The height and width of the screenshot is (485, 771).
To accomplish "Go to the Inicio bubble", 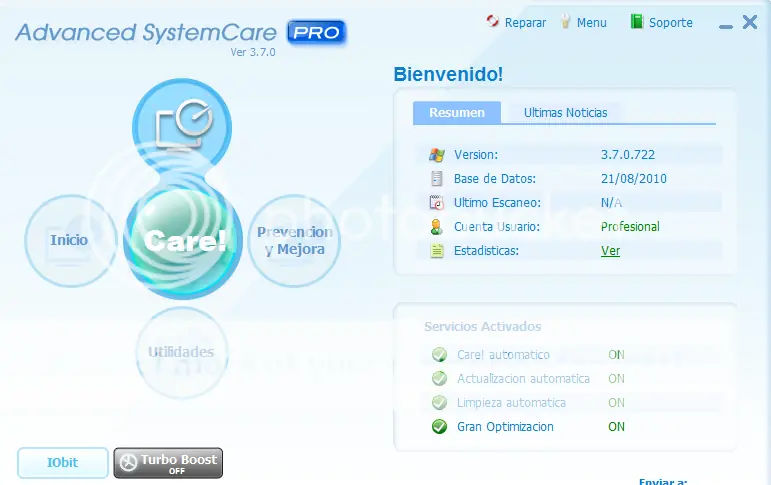I will pos(70,241).
